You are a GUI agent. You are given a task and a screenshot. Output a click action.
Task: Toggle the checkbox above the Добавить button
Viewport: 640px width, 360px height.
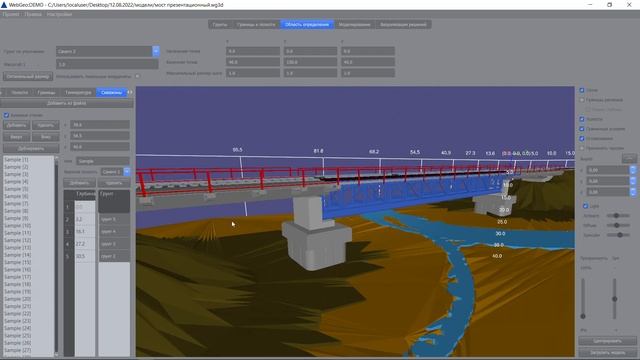coord(6,115)
